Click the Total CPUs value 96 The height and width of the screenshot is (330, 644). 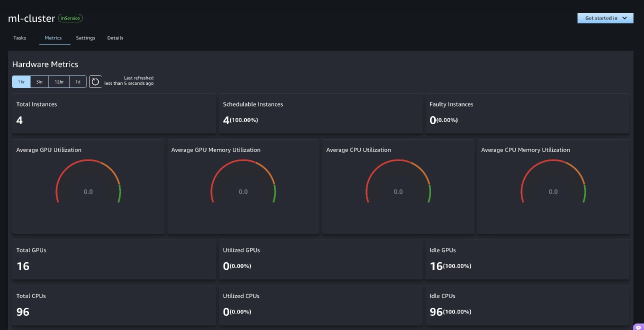(23, 312)
